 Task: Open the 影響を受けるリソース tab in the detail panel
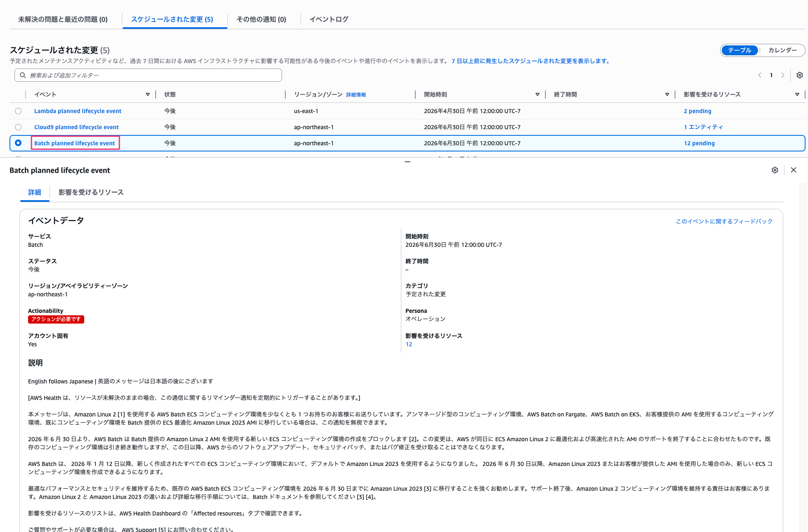pos(91,192)
